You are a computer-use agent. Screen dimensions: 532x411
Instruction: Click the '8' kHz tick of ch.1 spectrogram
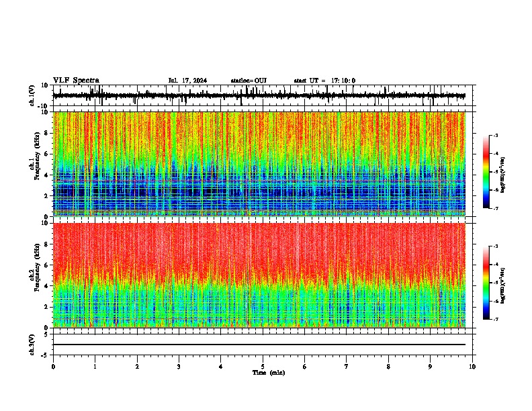(x=47, y=133)
